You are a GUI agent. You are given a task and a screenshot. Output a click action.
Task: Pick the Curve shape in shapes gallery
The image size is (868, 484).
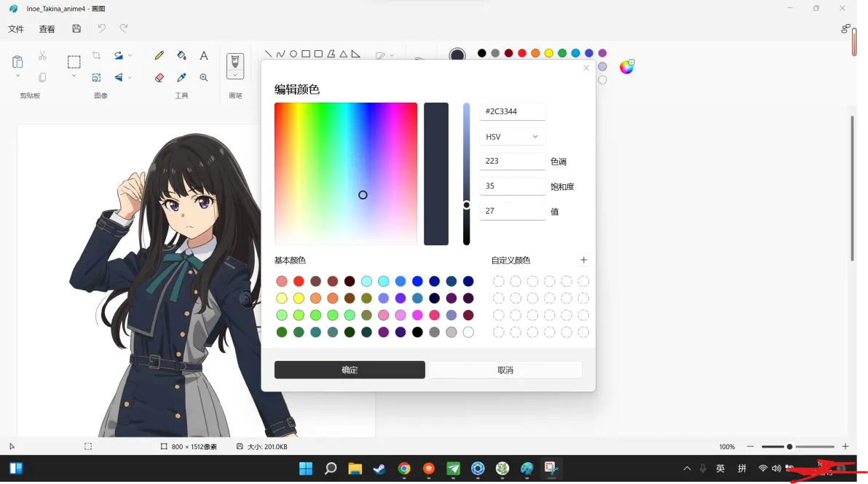pyautogui.click(x=280, y=54)
